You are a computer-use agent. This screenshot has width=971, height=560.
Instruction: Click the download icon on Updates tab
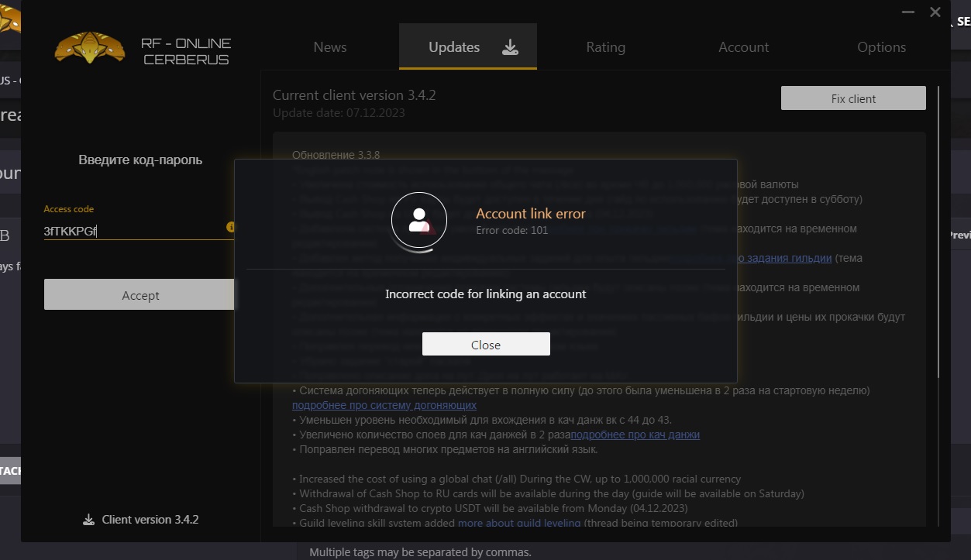click(510, 47)
